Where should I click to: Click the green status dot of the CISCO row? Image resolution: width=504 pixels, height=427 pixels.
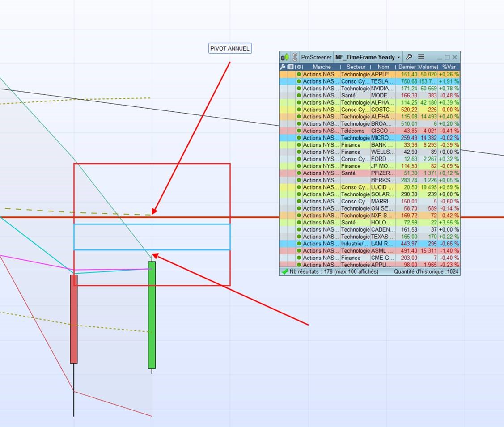coord(299,131)
